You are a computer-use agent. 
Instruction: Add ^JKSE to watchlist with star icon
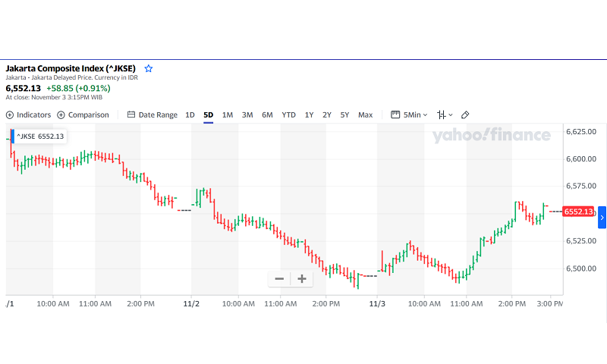pos(148,69)
